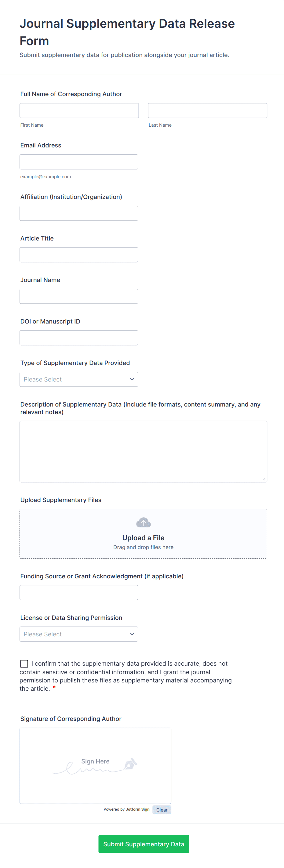Click the First Name input field

click(x=79, y=110)
